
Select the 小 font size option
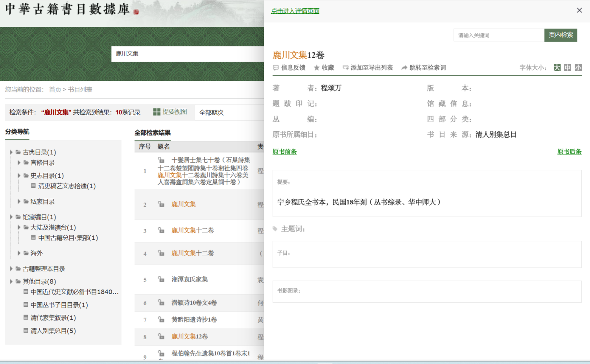[x=578, y=68]
